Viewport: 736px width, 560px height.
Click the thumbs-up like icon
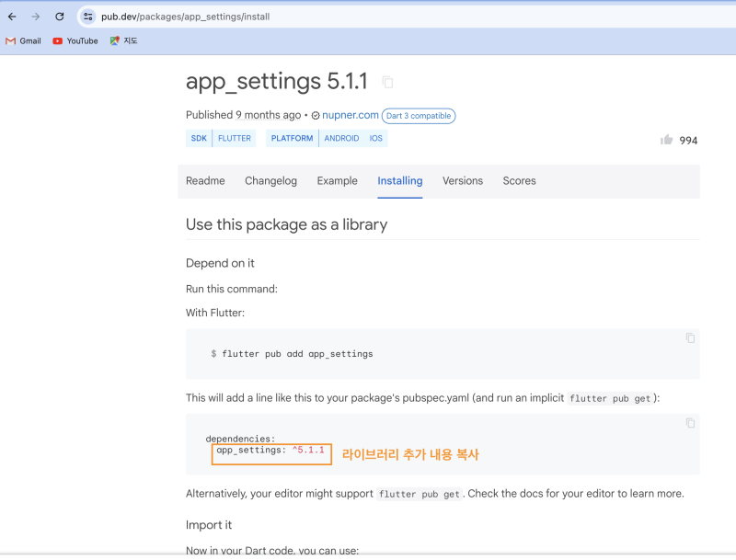click(x=666, y=140)
